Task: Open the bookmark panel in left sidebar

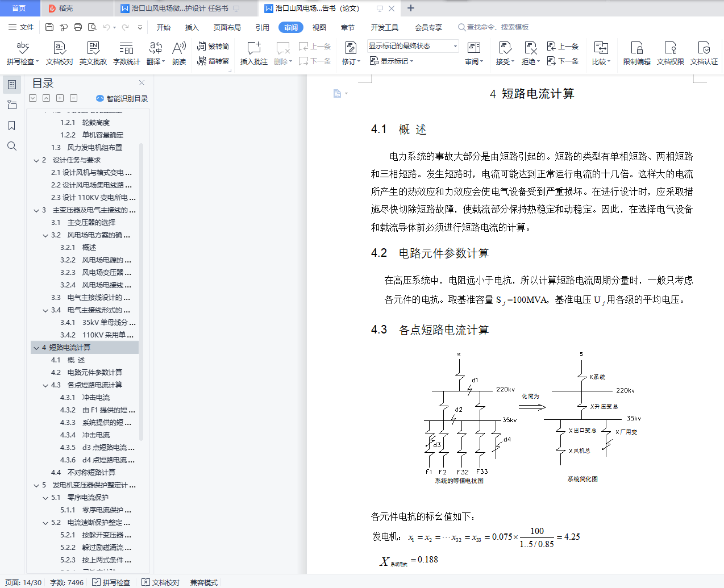Action: 11,126
